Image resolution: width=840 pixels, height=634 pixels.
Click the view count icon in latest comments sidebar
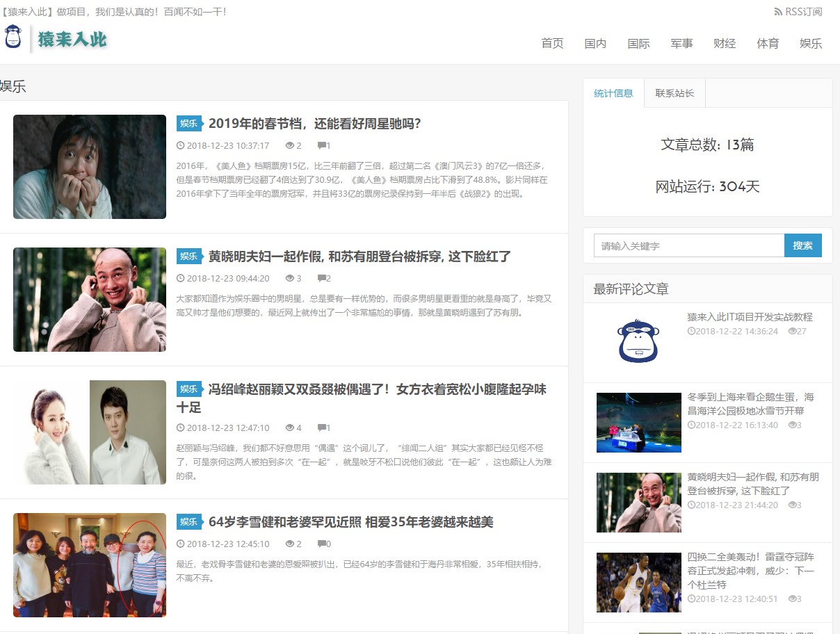(x=792, y=332)
